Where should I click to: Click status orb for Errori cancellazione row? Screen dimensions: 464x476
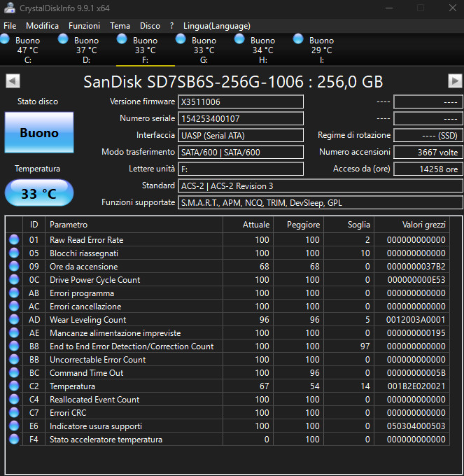pos(14,306)
